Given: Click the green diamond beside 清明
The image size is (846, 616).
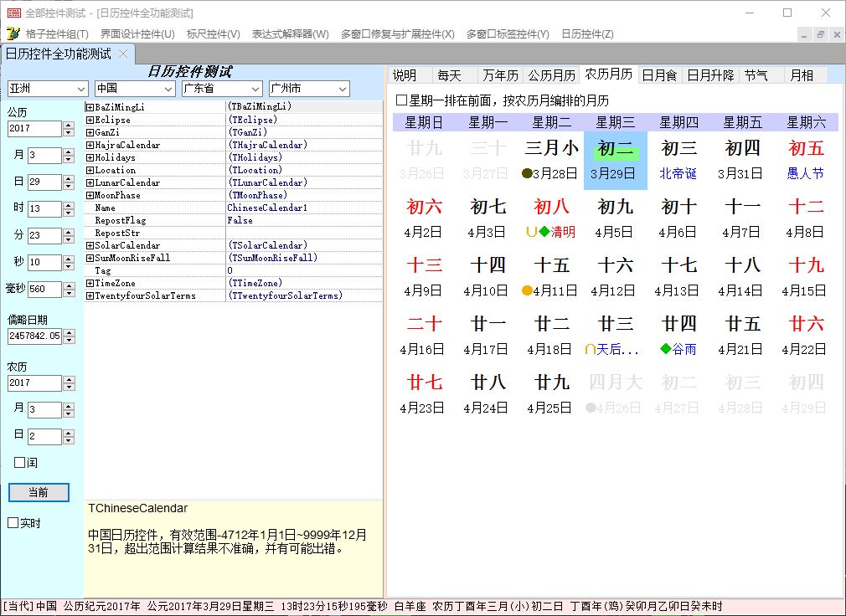Looking at the screenshot, I should [x=544, y=232].
